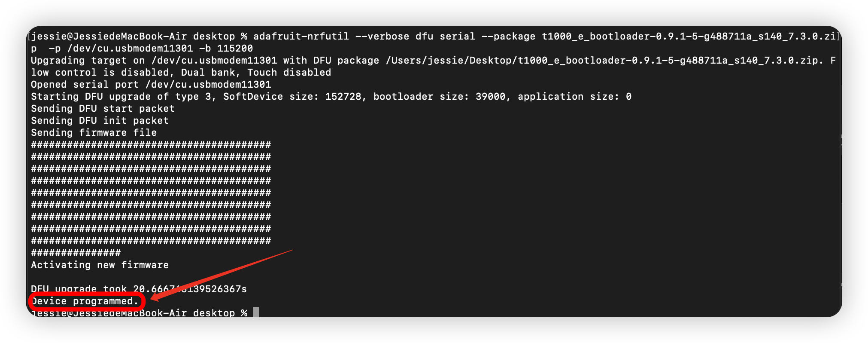
Task: Click the "Sending DFU init packet" line
Action: [100, 120]
